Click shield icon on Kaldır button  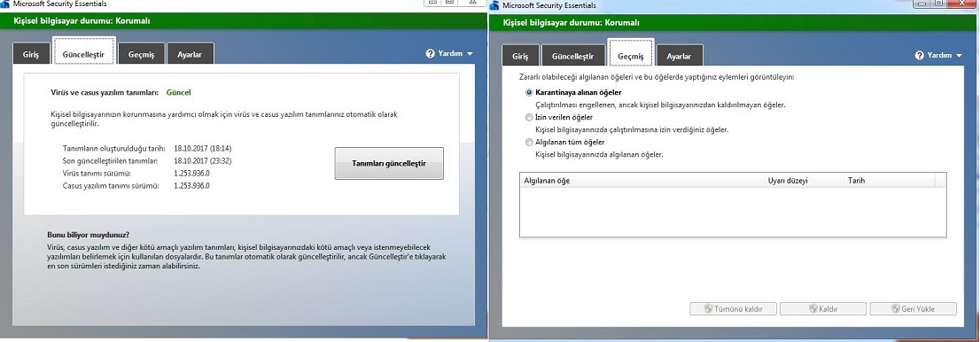(x=813, y=309)
